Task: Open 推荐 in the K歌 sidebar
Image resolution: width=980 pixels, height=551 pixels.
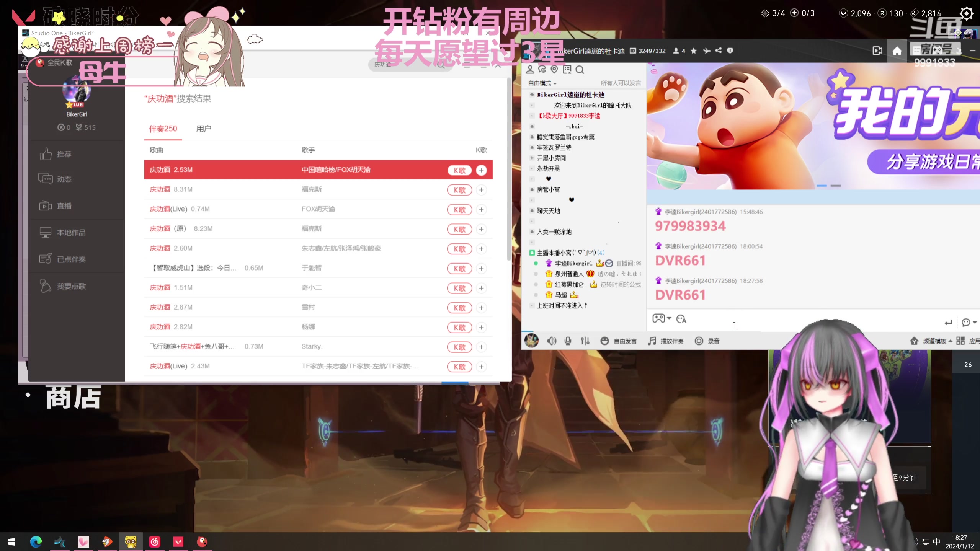Action: pyautogui.click(x=56, y=154)
